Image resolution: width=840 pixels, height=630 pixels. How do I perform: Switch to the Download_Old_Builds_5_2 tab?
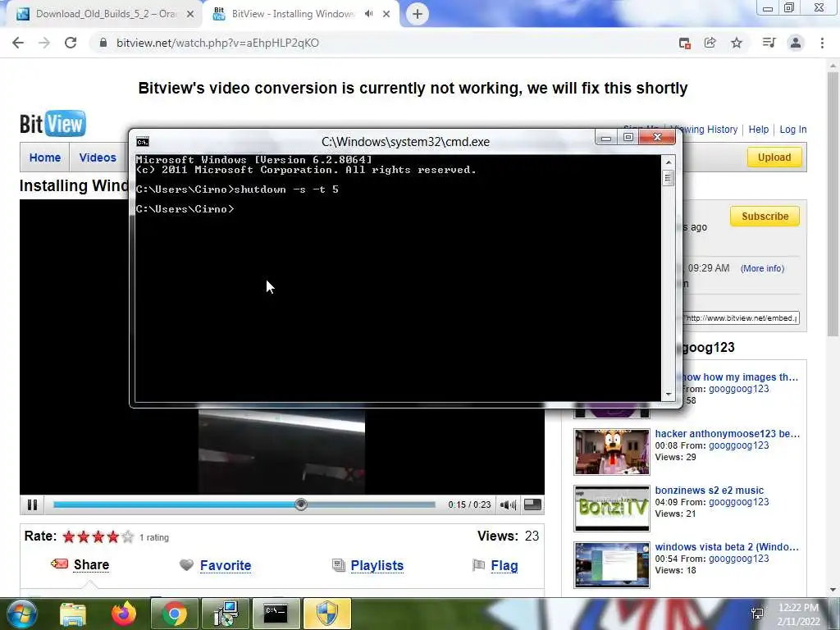coord(107,14)
